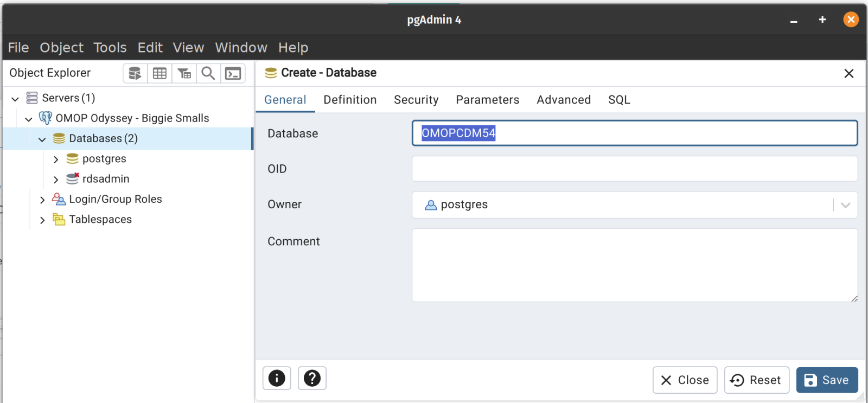The image size is (868, 403).
Task: Open the Window menu
Action: [241, 48]
